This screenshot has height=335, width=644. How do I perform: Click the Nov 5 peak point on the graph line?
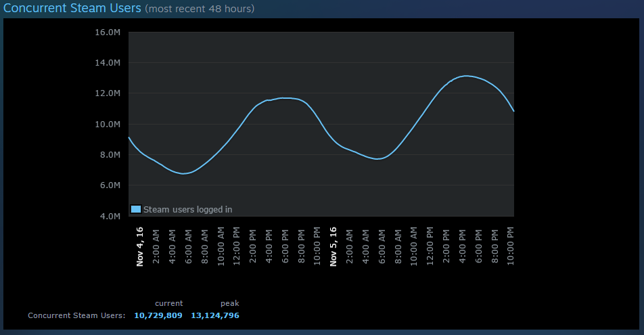point(465,76)
